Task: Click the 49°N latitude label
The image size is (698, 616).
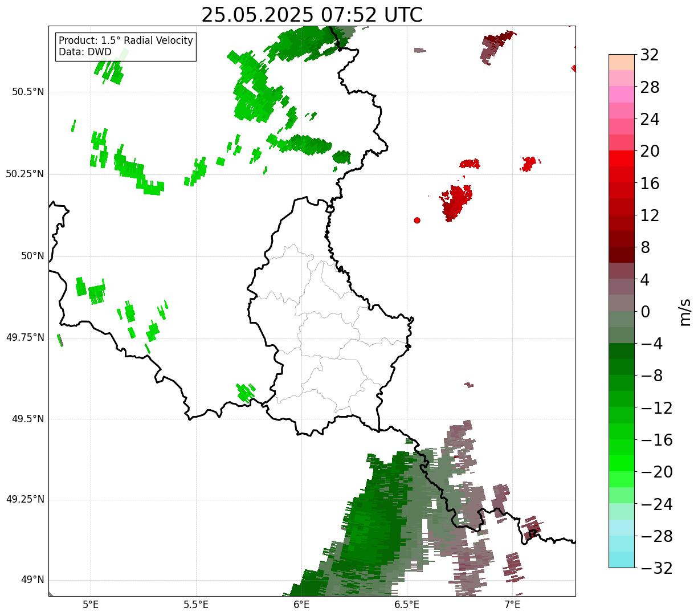Action: [x=32, y=580]
